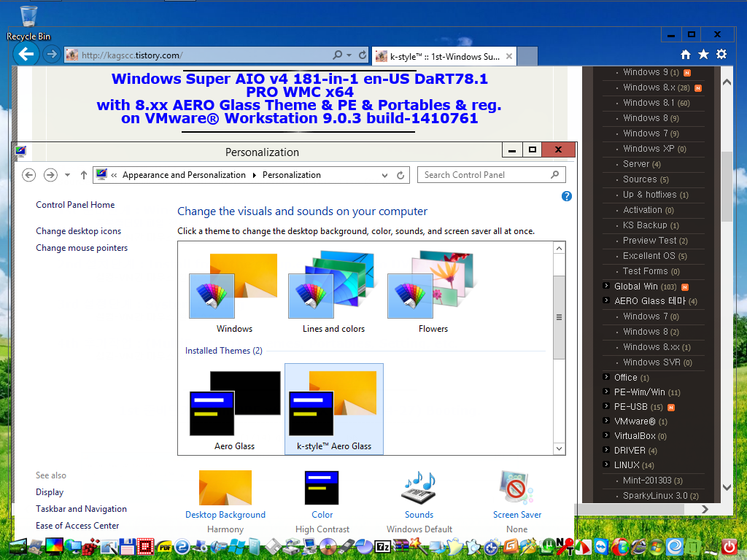The image size is (747, 560).
Task: Click the browser back arrow button
Action: pyautogui.click(x=26, y=54)
